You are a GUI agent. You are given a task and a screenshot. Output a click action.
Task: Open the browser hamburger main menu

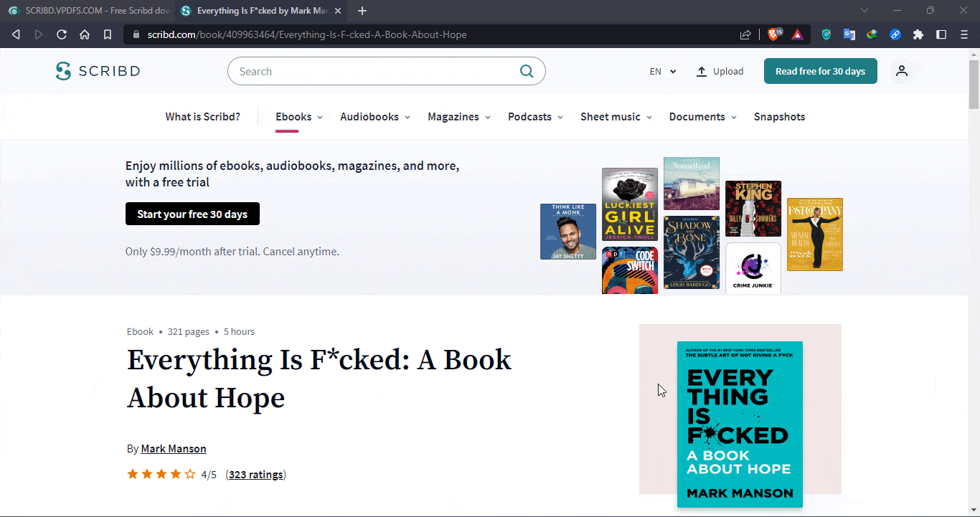964,34
